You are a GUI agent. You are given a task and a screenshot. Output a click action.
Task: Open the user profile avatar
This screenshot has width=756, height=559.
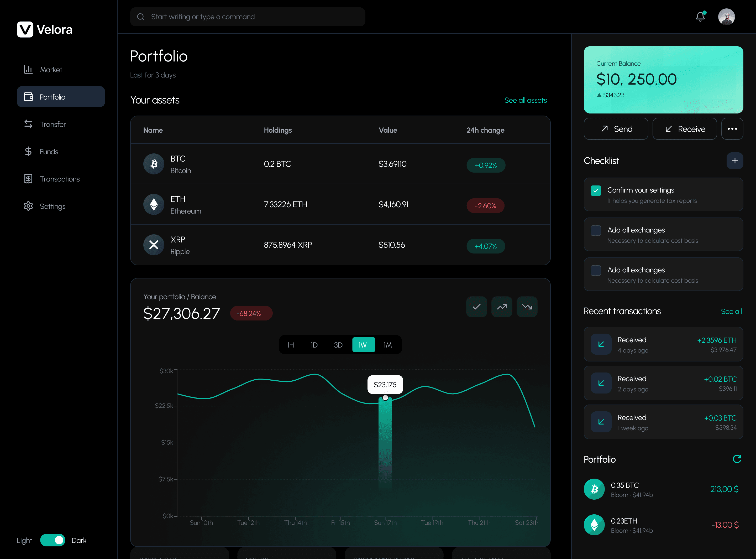(x=726, y=17)
